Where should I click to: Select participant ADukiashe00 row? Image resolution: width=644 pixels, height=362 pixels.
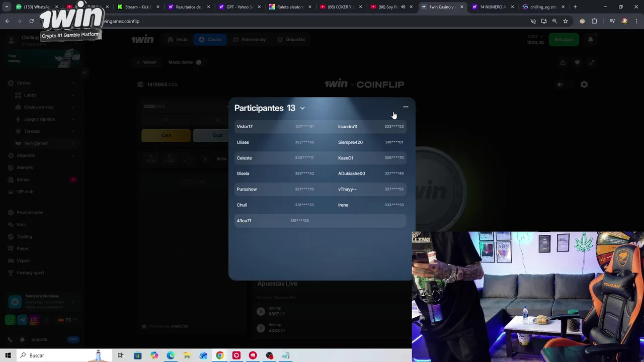point(371,173)
